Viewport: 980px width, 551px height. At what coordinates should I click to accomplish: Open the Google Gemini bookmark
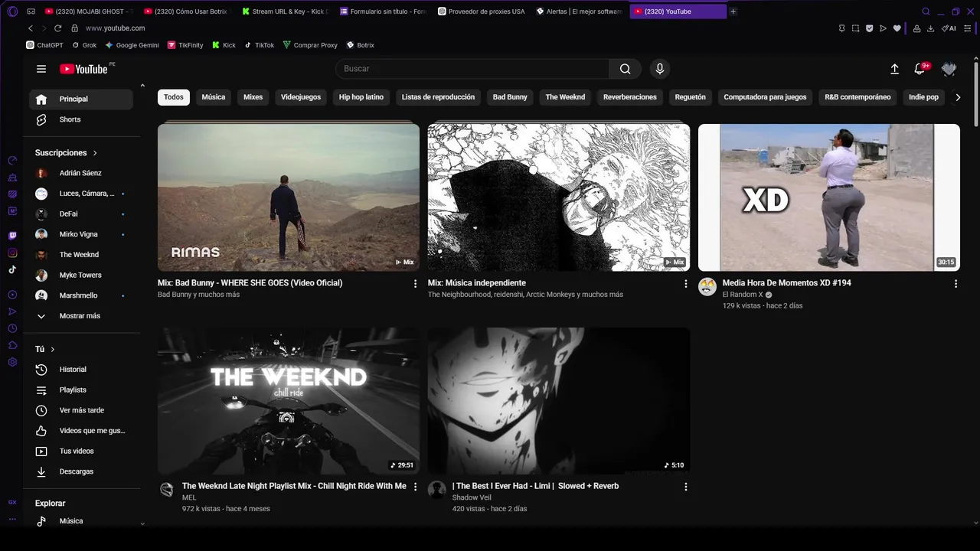pos(132,45)
